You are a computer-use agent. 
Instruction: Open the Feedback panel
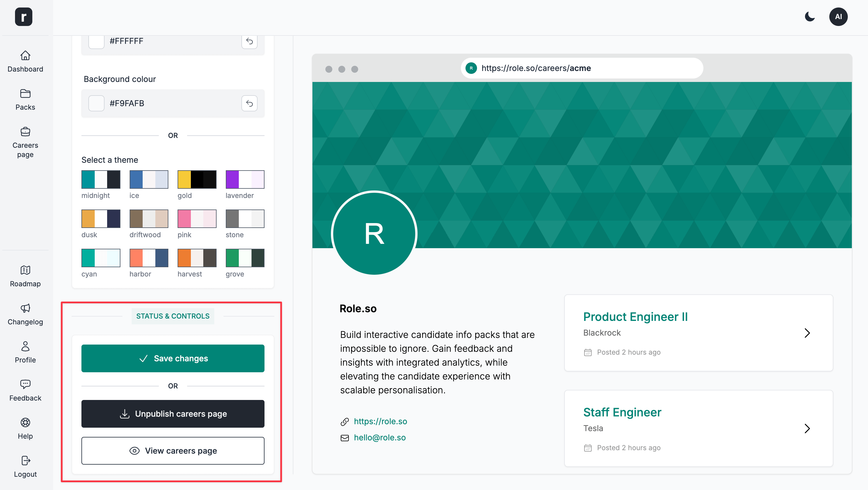(25, 390)
